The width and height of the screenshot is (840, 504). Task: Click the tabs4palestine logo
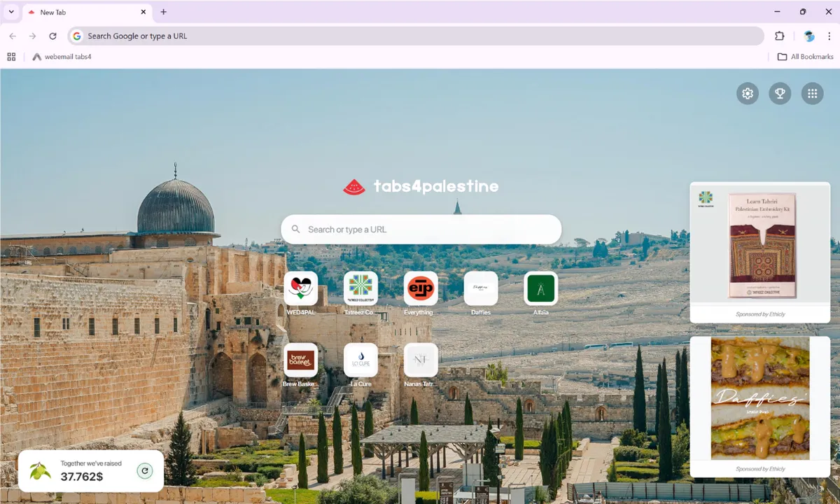(x=421, y=186)
